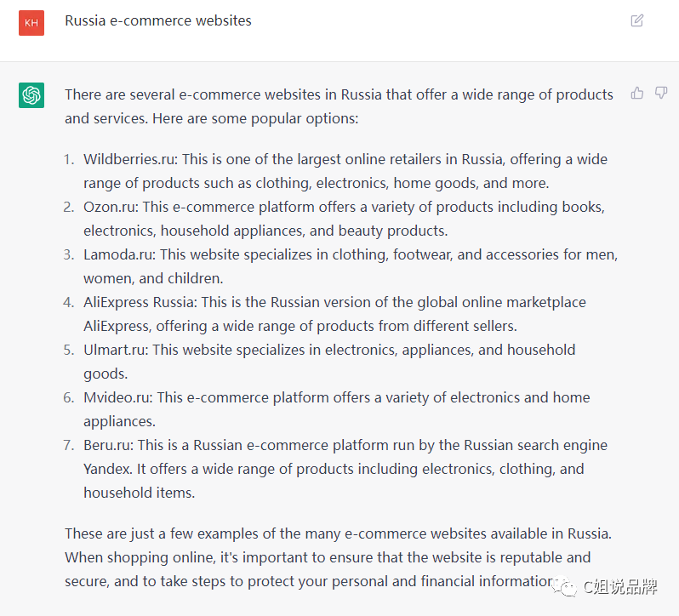Click the green ChatGPT logo avatar

coord(31,95)
